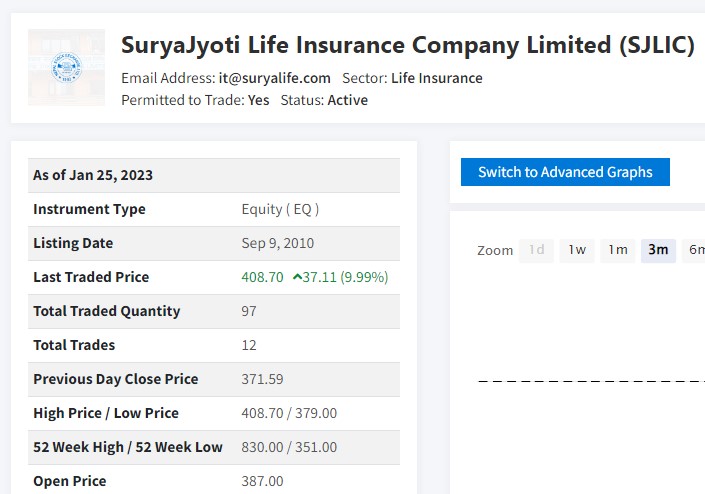Viewport: 705px width, 494px height.
Task: Click the SuryaJyoti company logo image
Action: pyautogui.click(x=67, y=67)
